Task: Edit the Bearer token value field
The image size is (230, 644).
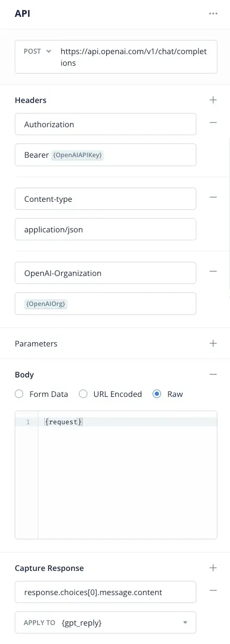Action: 105,155
